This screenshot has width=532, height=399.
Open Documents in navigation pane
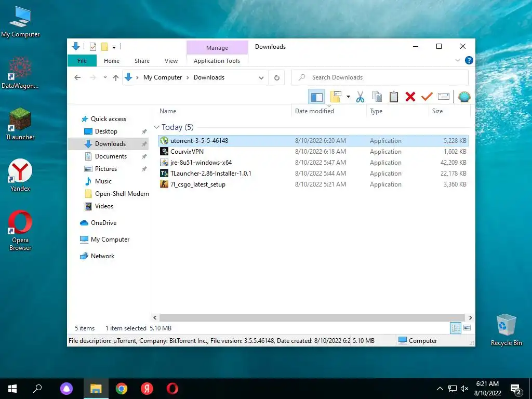111,156
